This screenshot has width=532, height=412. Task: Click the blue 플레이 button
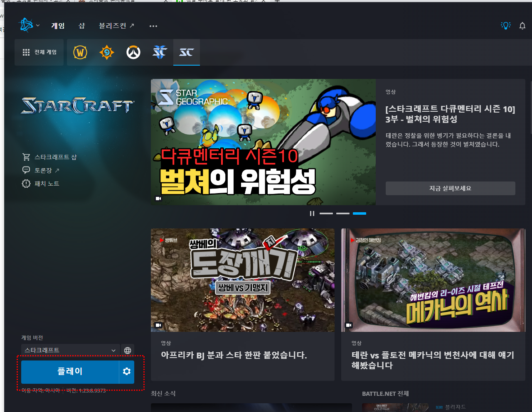70,372
